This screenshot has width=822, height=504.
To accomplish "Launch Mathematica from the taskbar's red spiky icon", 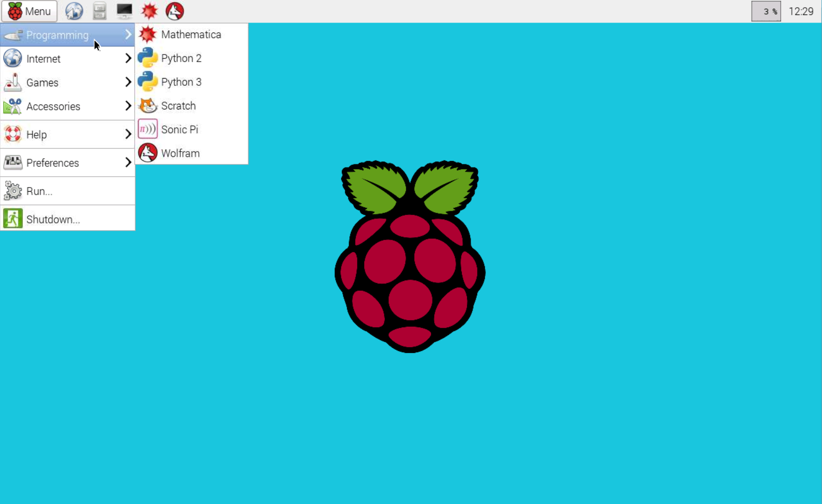I will click(x=150, y=11).
